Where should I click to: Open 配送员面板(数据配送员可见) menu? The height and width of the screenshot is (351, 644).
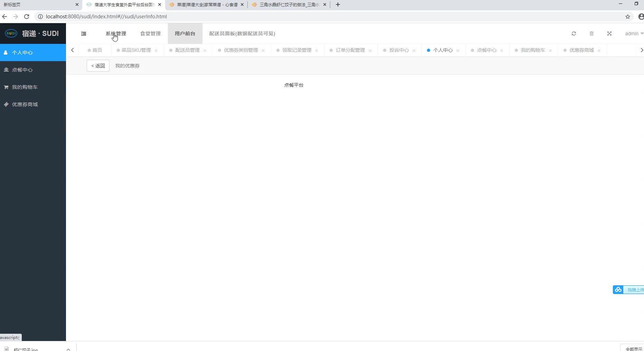click(x=242, y=34)
